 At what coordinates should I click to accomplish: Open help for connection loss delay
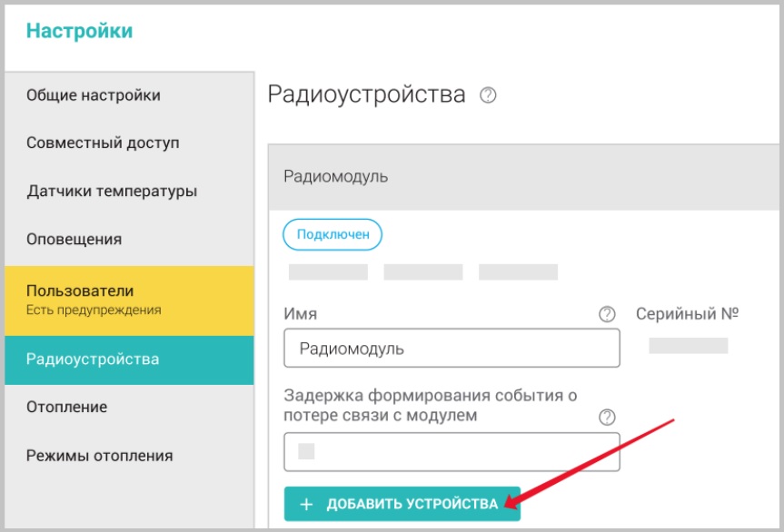point(607,417)
